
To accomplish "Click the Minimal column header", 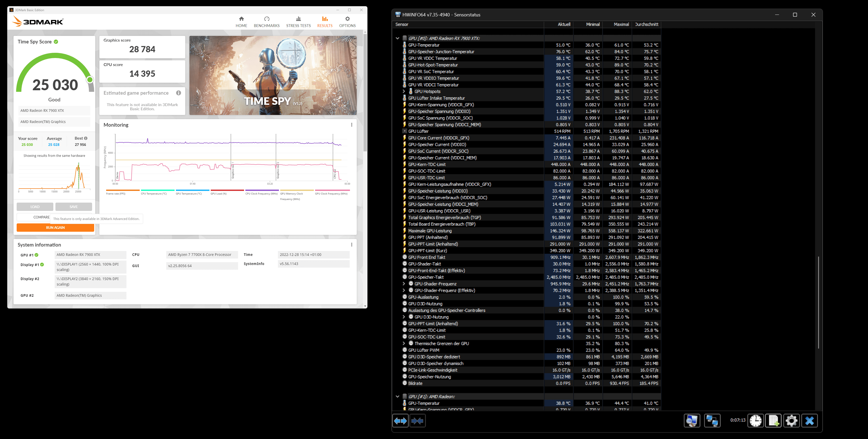I will 588,24.
